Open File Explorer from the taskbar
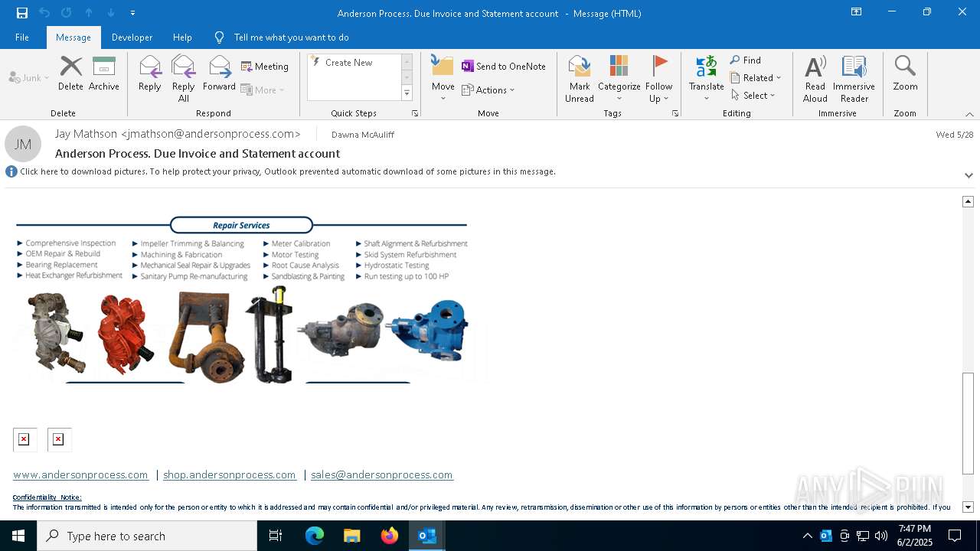The height and width of the screenshot is (551, 980). [x=352, y=536]
